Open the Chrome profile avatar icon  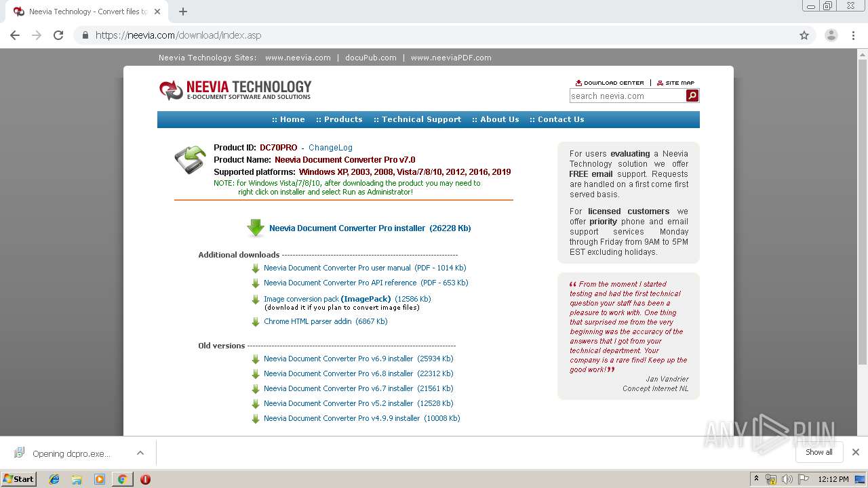(831, 35)
